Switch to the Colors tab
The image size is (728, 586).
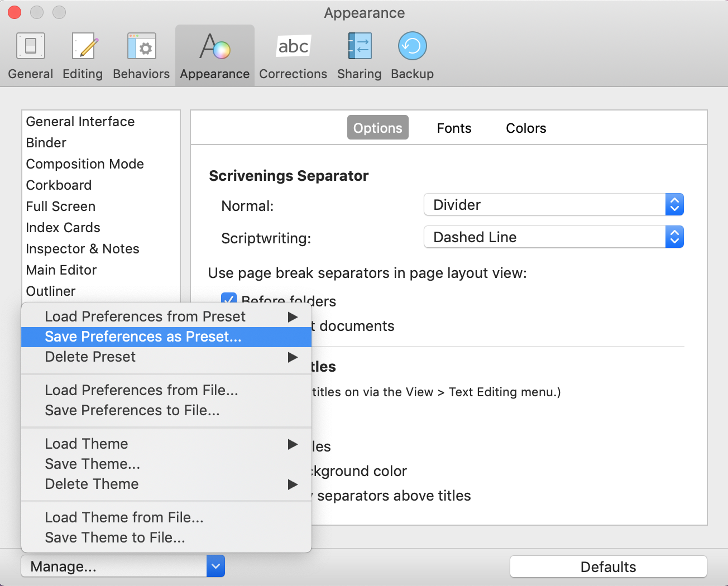(x=526, y=128)
